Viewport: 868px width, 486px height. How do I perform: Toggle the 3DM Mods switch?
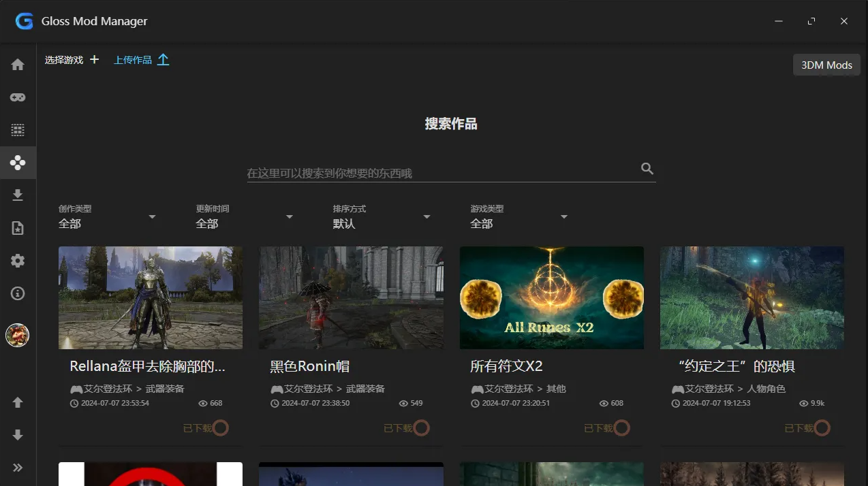click(826, 65)
